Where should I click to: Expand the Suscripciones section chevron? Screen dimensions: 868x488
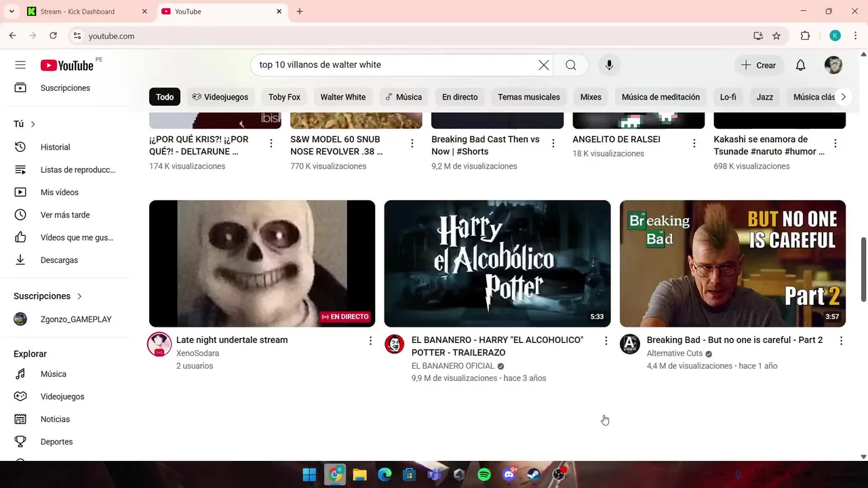(79, 296)
